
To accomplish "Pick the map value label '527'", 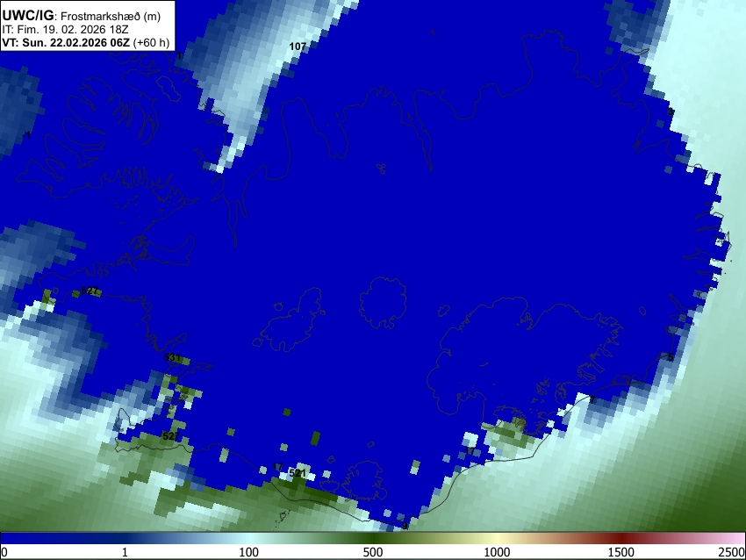I will pos(171,436).
